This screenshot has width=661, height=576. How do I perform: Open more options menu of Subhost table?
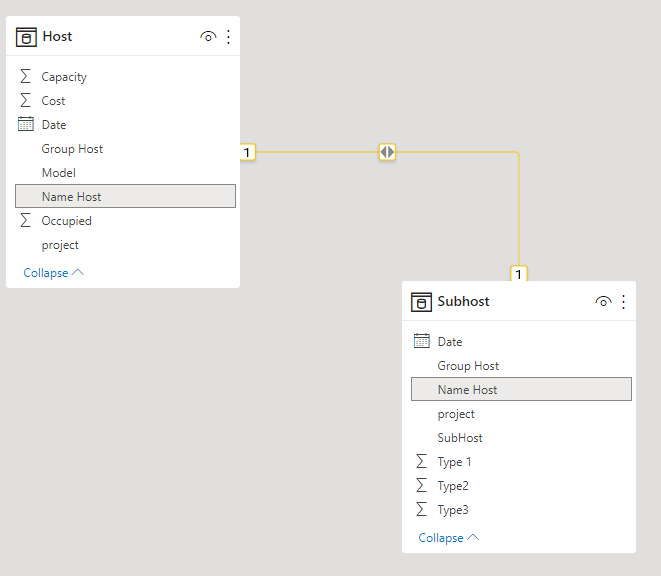tap(623, 302)
